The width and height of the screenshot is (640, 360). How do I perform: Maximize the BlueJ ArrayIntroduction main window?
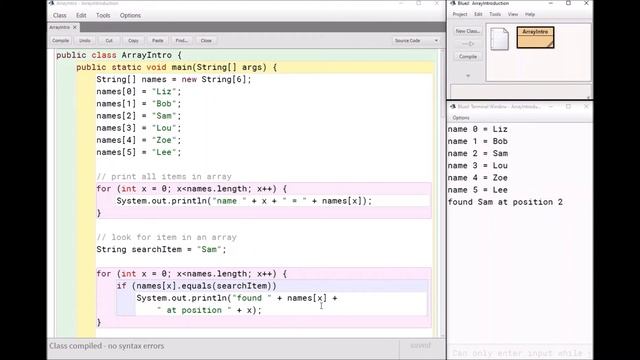(x=568, y=3)
